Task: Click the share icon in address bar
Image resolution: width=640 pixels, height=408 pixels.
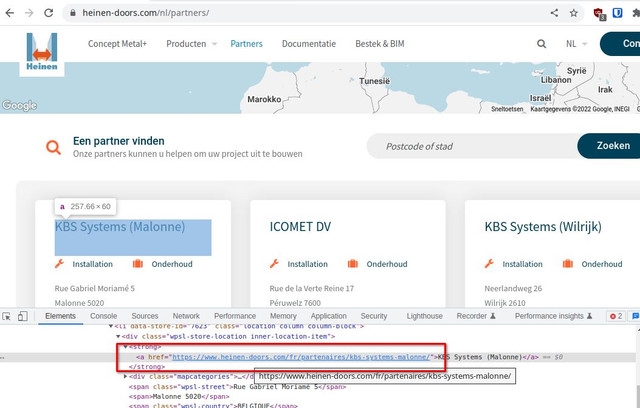Action: pos(554,13)
